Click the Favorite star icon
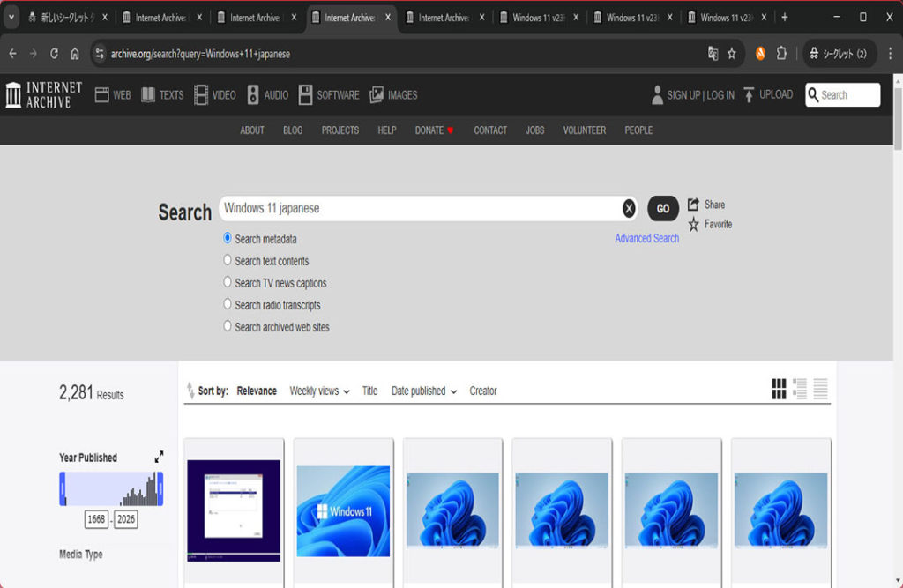 pos(693,225)
